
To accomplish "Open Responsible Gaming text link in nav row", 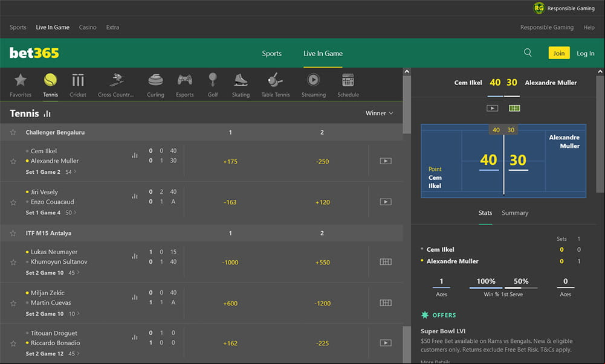I will pos(547,27).
